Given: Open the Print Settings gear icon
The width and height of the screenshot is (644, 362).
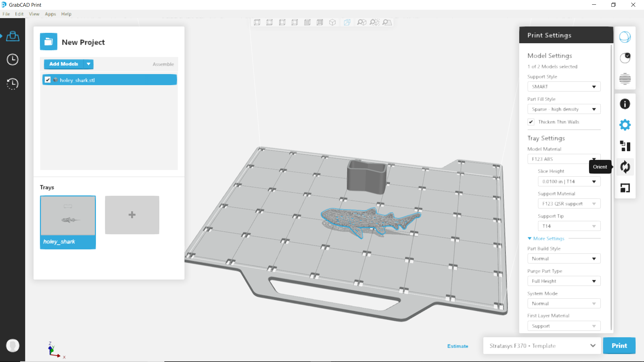Looking at the screenshot, I should click(x=625, y=125).
